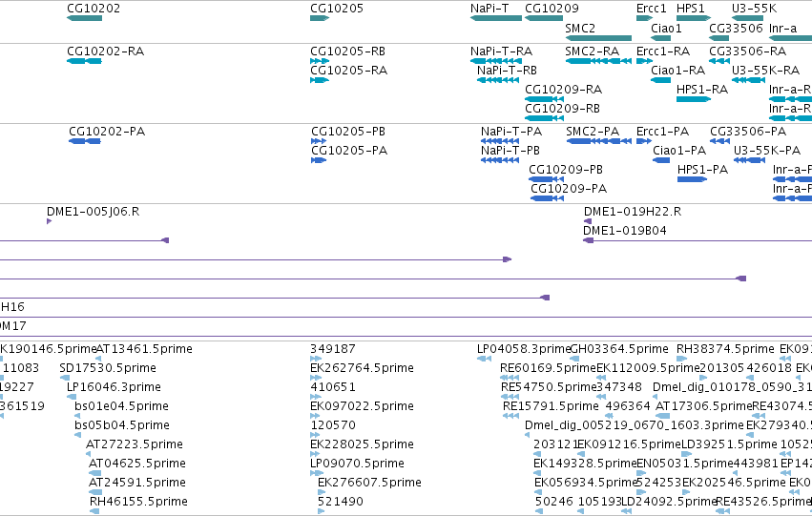812x516 pixels.
Task: Click transcript NaPi-T-RB
Action: tap(498, 80)
